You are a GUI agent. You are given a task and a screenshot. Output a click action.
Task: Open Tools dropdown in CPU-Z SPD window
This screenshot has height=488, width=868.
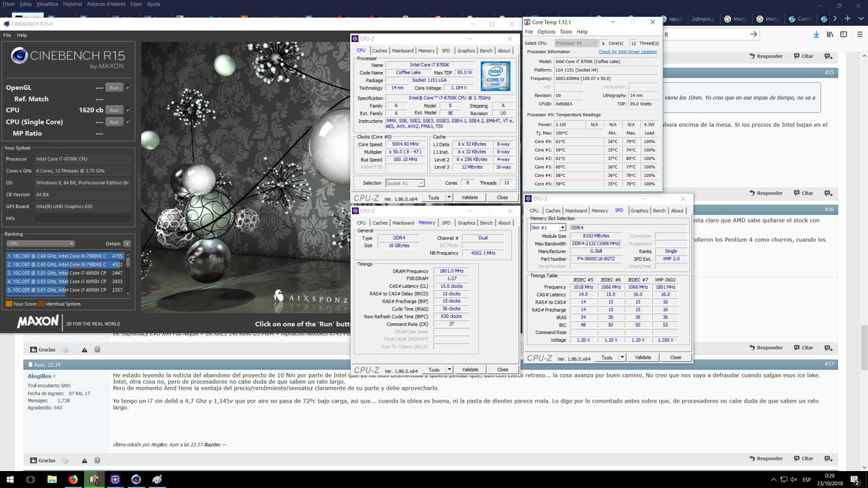pos(620,358)
